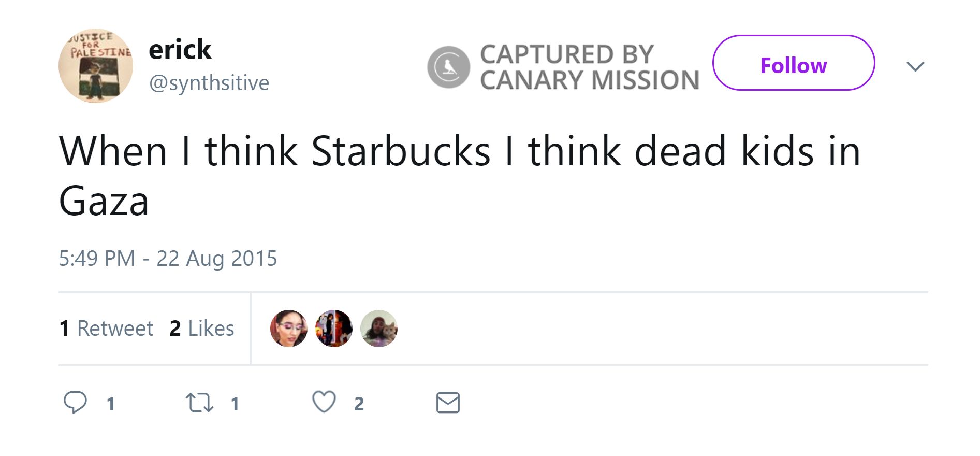
Task: Expand the tweet options chevron
Action: tap(915, 66)
